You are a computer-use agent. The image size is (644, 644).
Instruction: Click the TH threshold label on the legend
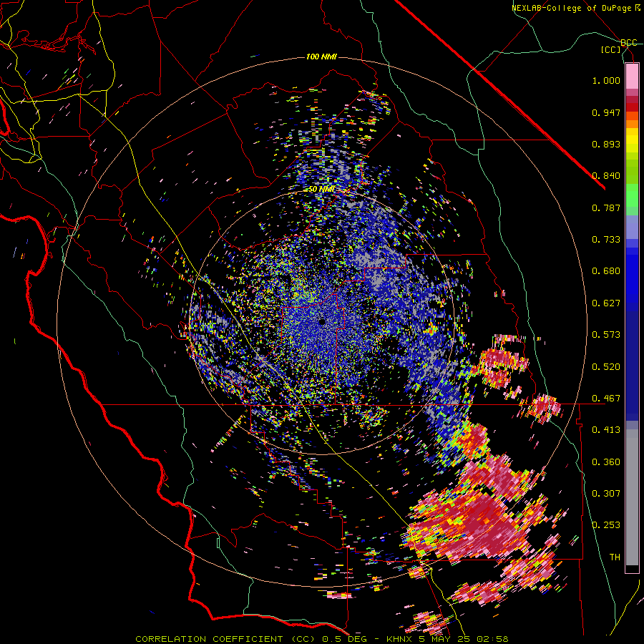pos(615,557)
